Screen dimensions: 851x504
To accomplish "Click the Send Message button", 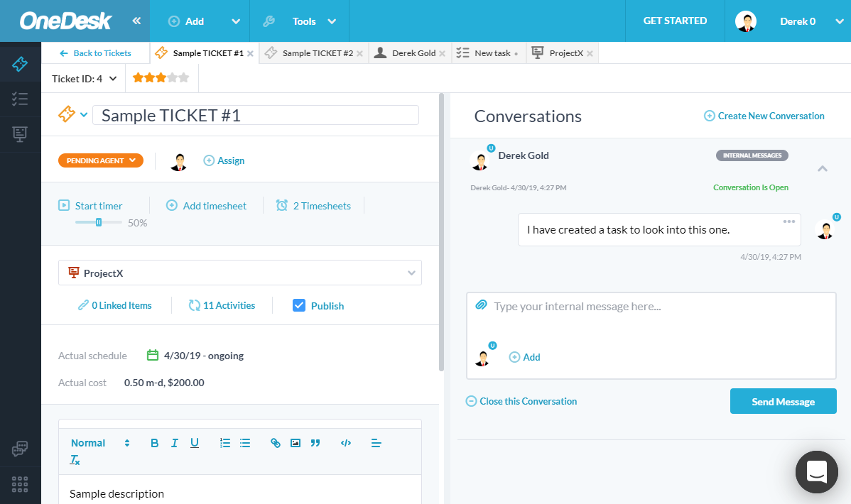I will pyautogui.click(x=783, y=400).
